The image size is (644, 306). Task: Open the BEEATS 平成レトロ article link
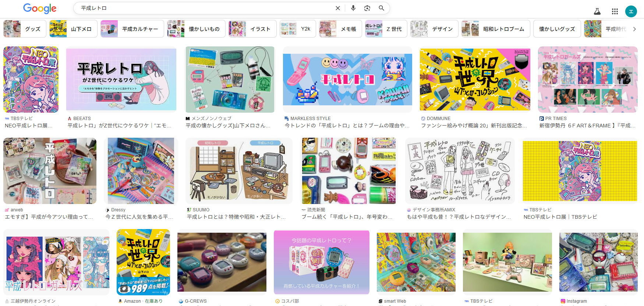(119, 126)
